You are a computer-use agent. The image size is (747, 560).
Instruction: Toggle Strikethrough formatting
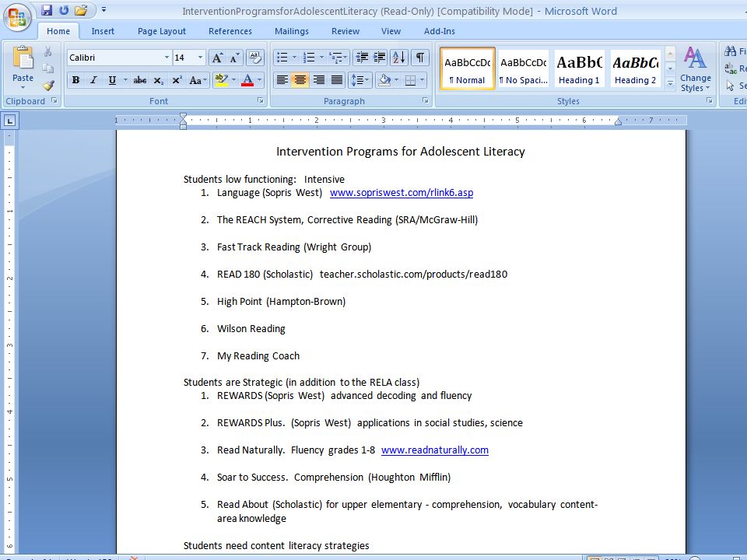pyautogui.click(x=139, y=80)
